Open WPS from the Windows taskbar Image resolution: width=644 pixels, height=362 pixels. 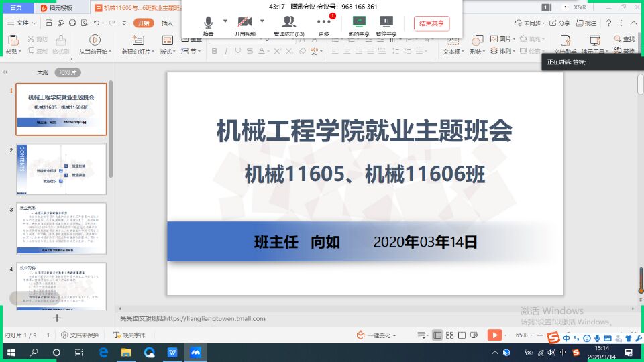(x=172, y=352)
